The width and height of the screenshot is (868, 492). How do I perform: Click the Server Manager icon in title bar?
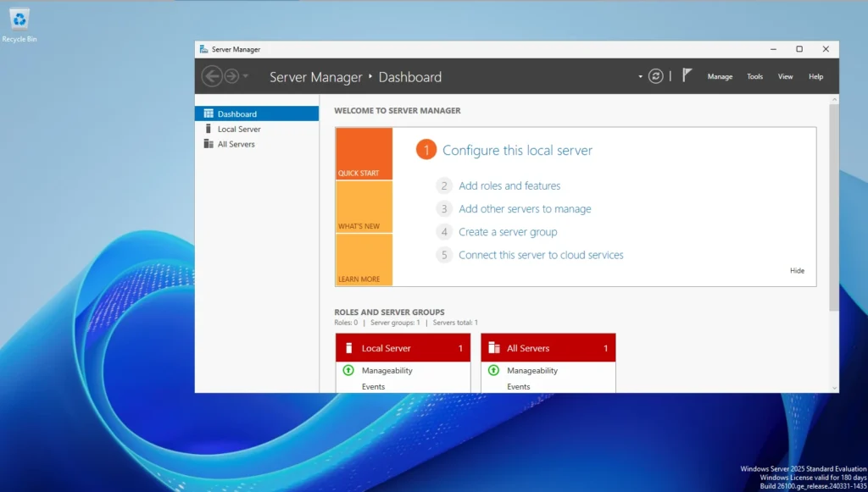[203, 49]
